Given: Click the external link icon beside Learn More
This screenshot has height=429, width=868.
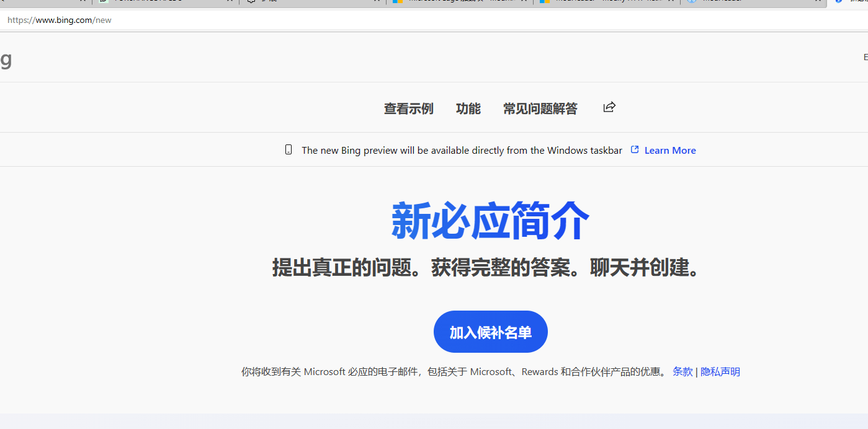Looking at the screenshot, I should tap(635, 149).
